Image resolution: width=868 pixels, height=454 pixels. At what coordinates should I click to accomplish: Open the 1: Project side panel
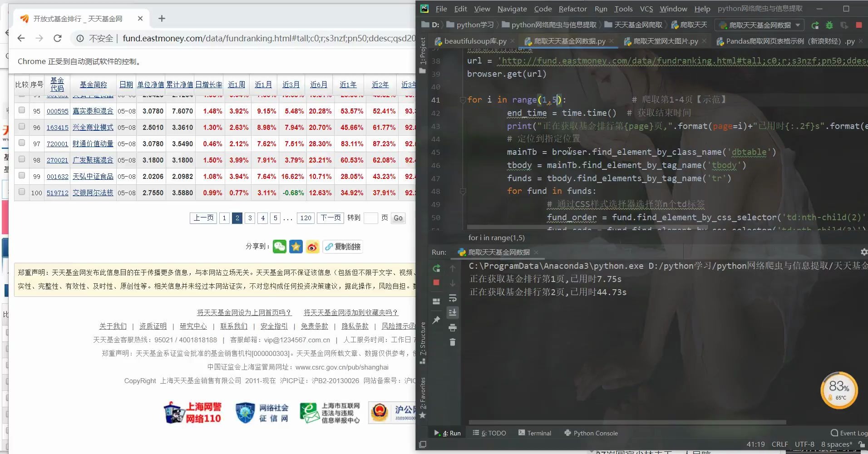[x=422, y=54]
